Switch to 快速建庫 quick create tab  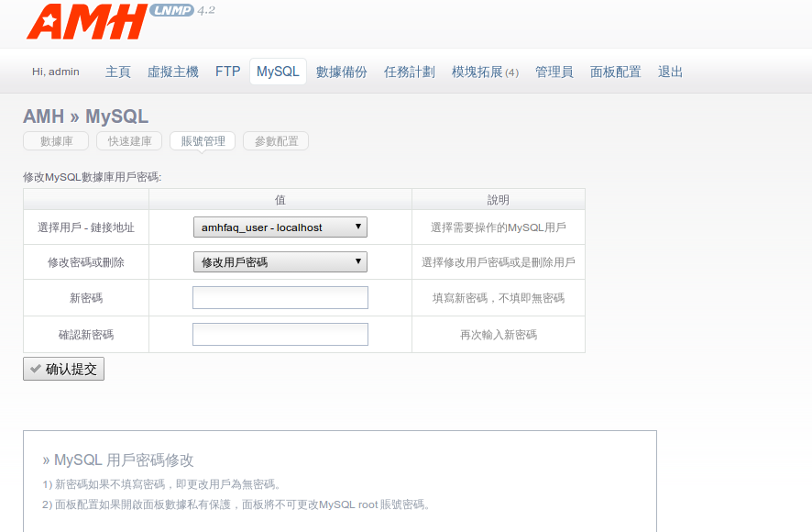tap(129, 141)
